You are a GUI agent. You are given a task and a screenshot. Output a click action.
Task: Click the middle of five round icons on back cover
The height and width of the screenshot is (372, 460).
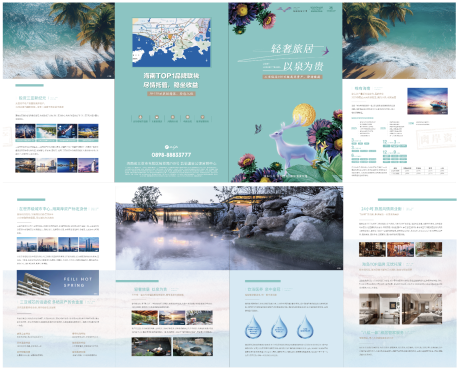coord(173,117)
